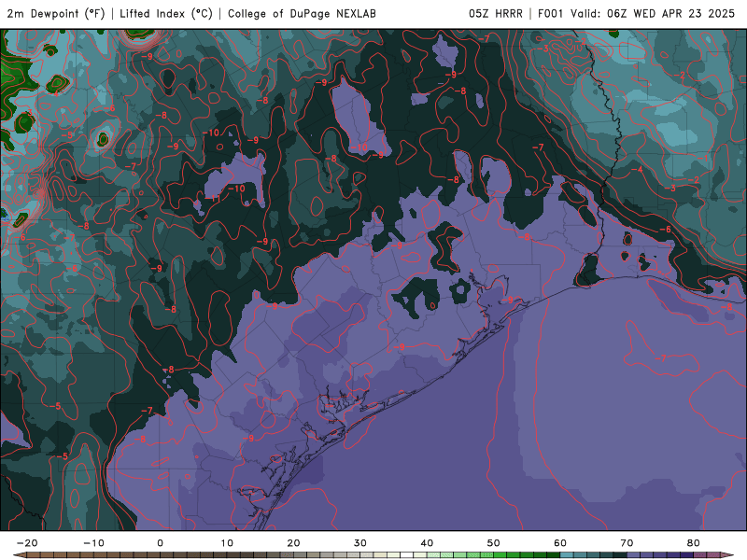The width and height of the screenshot is (747, 560).
Task: Click the "Lifted Index (°C)" title text
Action: tap(166, 14)
